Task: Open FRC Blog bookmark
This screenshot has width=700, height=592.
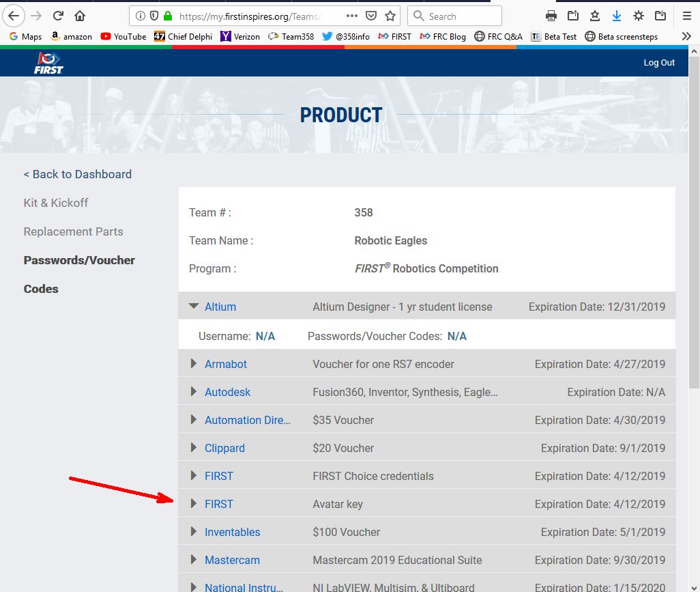Action: (443, 37)
